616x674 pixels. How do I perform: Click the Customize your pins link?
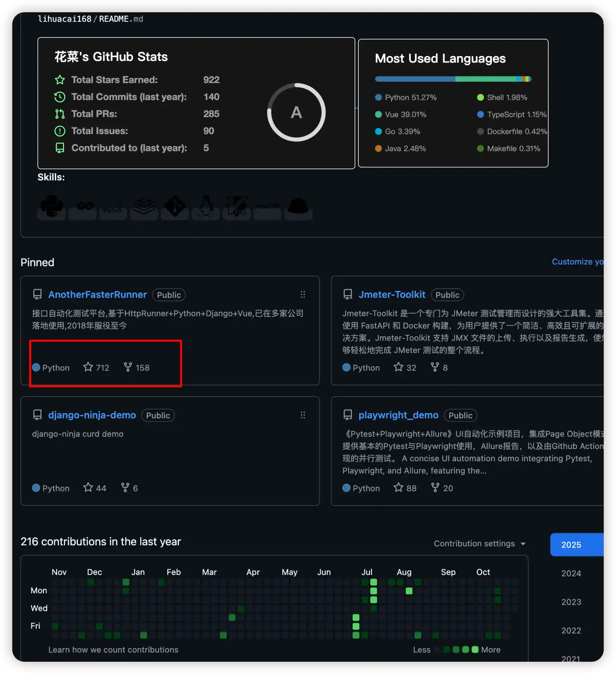pyautogui.click(x=577, y=262)
